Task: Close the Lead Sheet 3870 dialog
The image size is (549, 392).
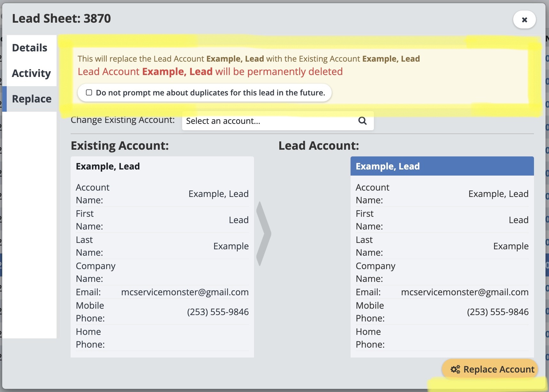Action: click(x=524, y=20)
